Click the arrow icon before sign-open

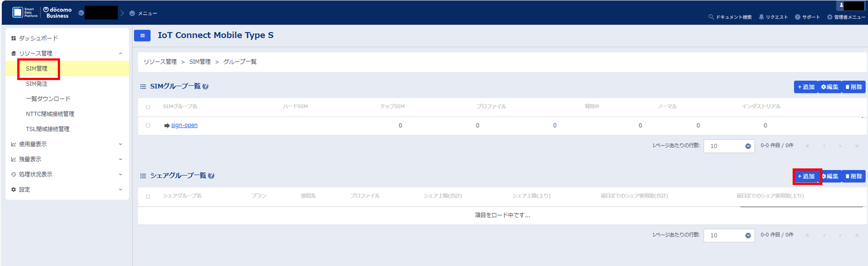tap(167, 126)
